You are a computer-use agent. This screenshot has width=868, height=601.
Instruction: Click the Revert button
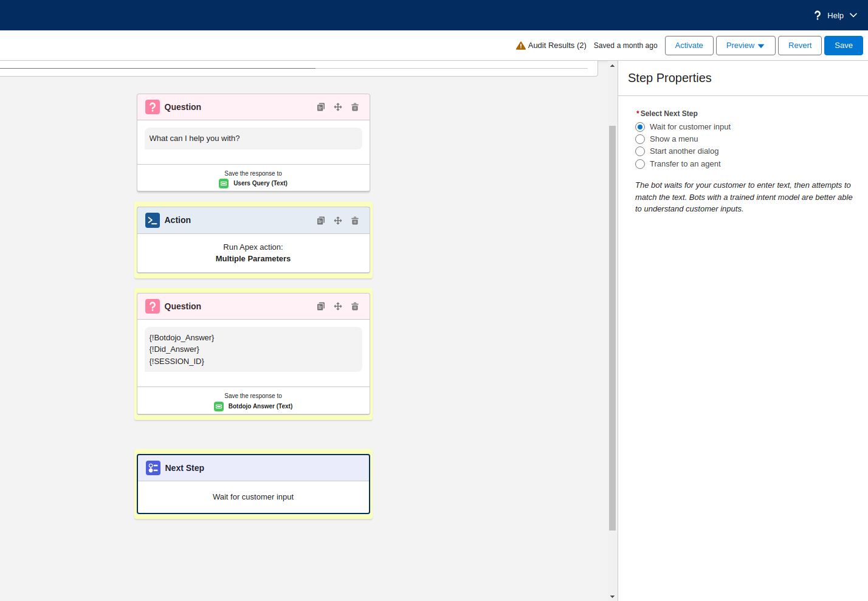click(x=800, y=46)
